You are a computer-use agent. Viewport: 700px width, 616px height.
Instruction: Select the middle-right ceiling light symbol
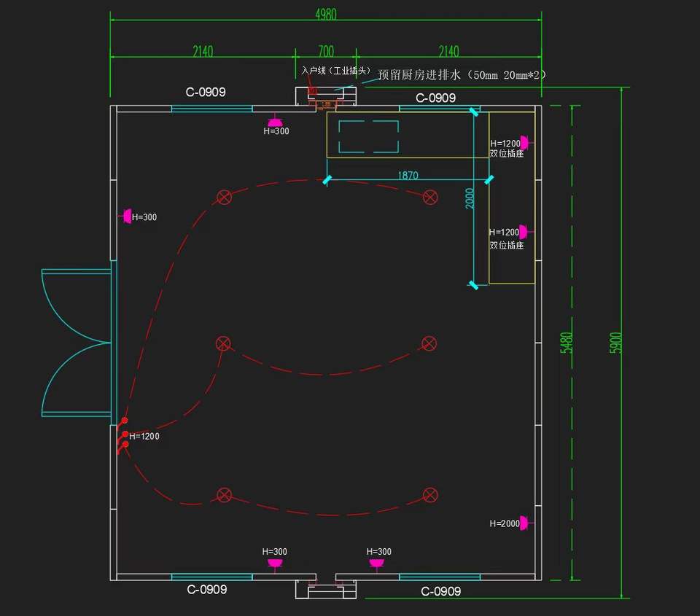429,343
